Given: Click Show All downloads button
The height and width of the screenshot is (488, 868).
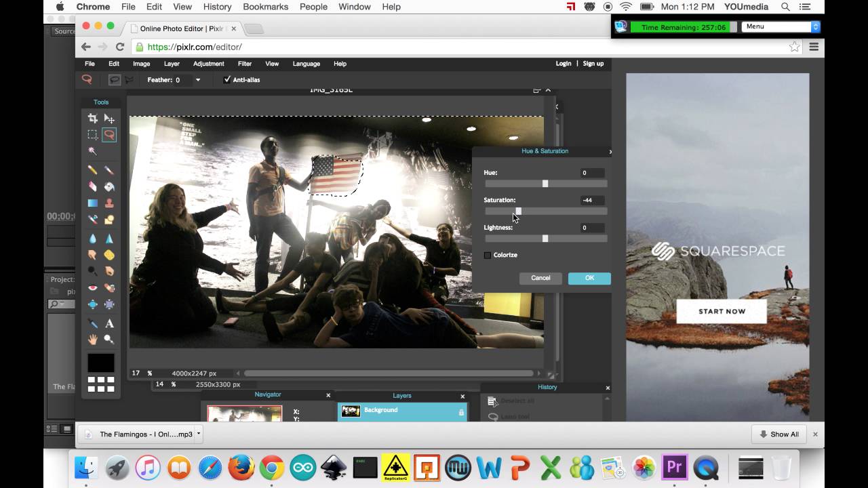Looking at the screenshot, I should [778, 434].
